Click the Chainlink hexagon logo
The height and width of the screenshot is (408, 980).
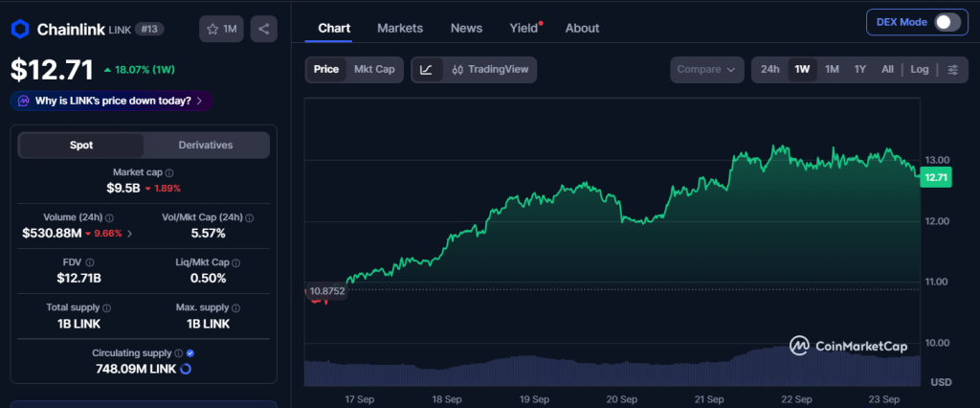tap(21, 29)
